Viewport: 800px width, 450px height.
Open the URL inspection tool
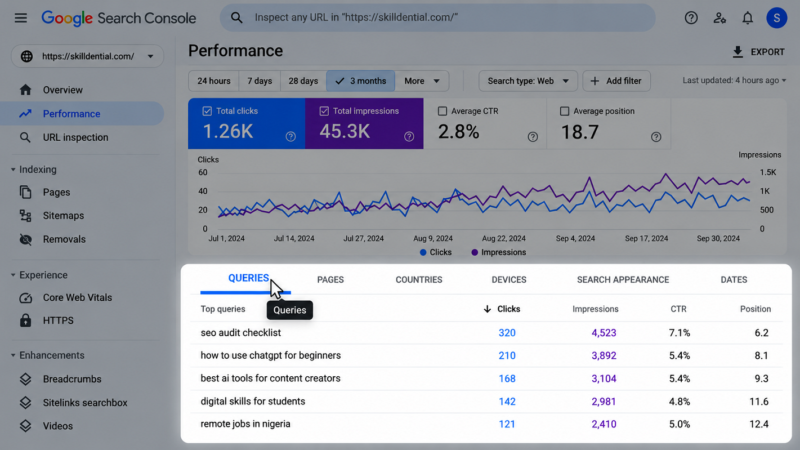(x=76, y=137)
